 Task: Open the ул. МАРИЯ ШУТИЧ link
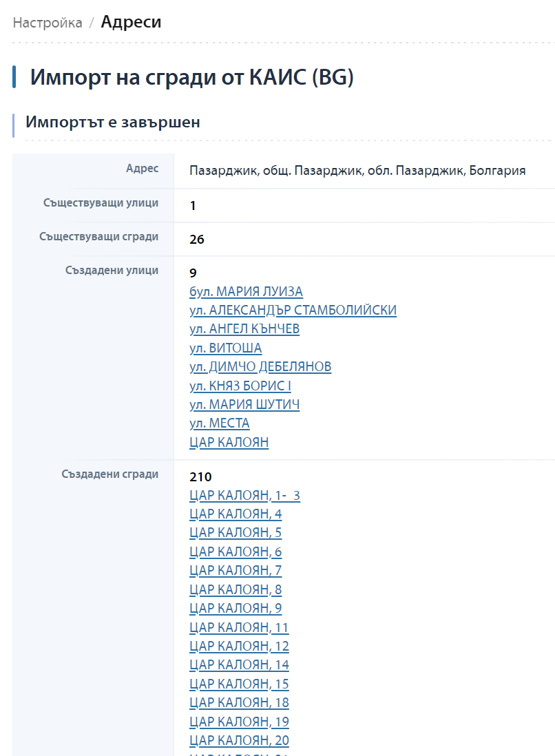[244, 405]
